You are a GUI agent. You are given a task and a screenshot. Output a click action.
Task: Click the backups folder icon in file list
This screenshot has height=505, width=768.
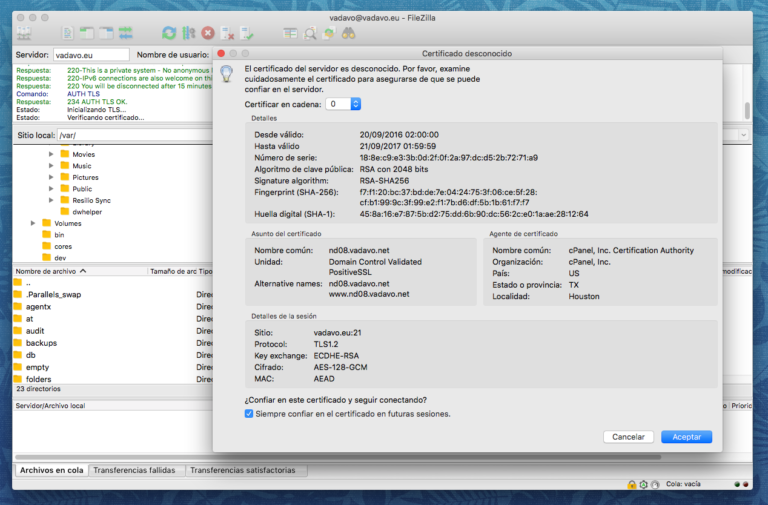tap(18, 342)
